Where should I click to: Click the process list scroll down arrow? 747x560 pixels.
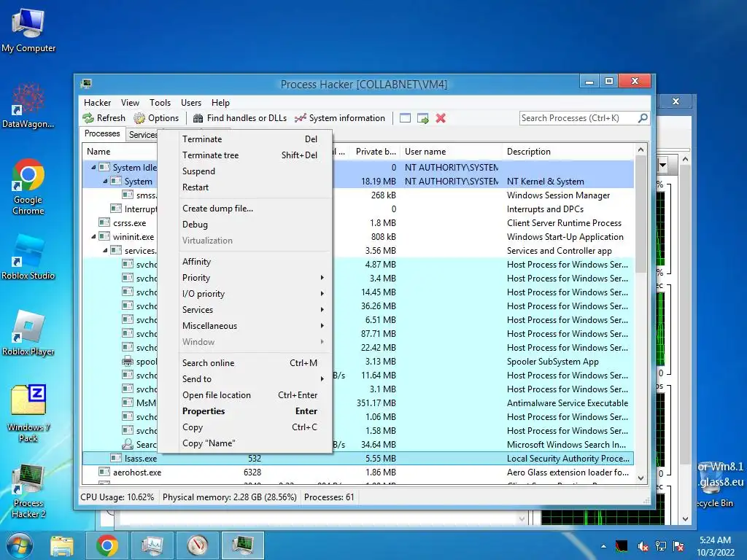640,478
